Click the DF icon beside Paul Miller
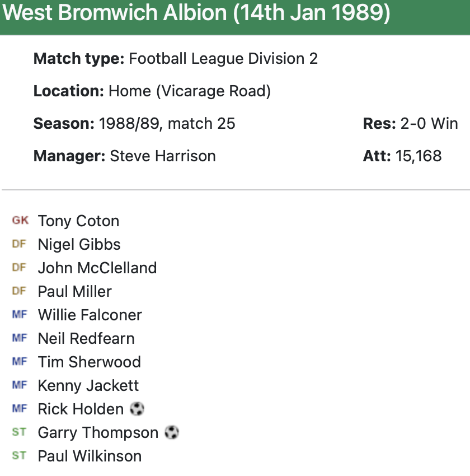This screenshot has height=476, width=470. point(19,291)
